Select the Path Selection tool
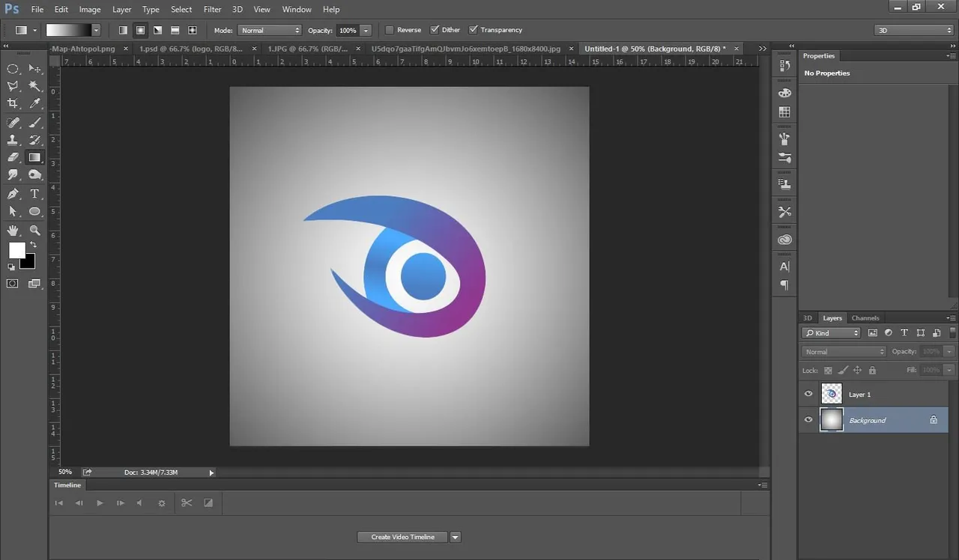Screen dimensions: 959x560 click(x=13, y=212)
